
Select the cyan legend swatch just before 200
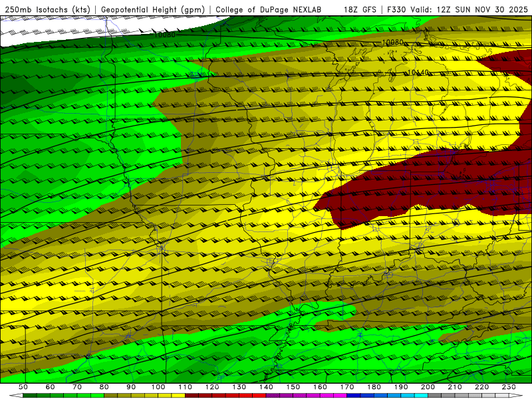point(421,396)
